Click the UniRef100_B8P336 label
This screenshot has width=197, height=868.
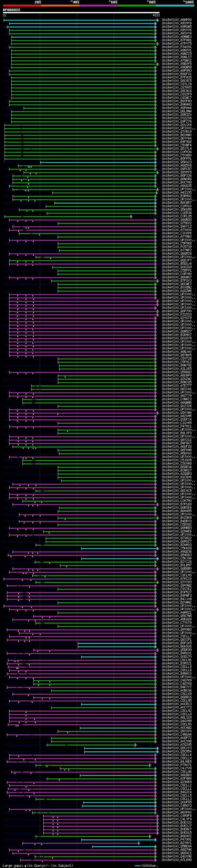176,176
